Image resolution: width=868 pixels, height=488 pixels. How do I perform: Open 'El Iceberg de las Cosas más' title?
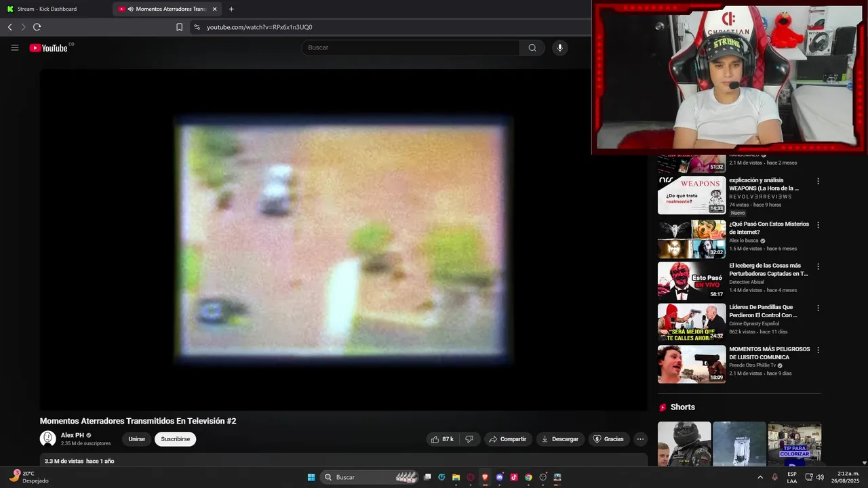click(768, 270)
